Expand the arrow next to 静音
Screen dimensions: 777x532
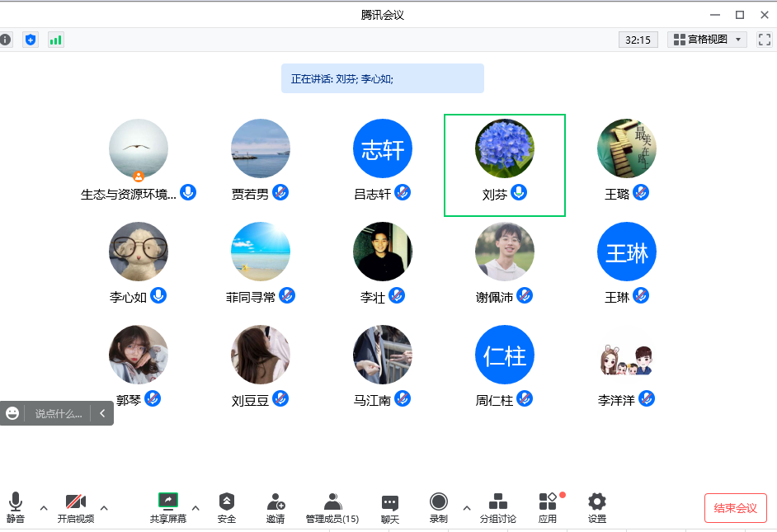(44, 507)
